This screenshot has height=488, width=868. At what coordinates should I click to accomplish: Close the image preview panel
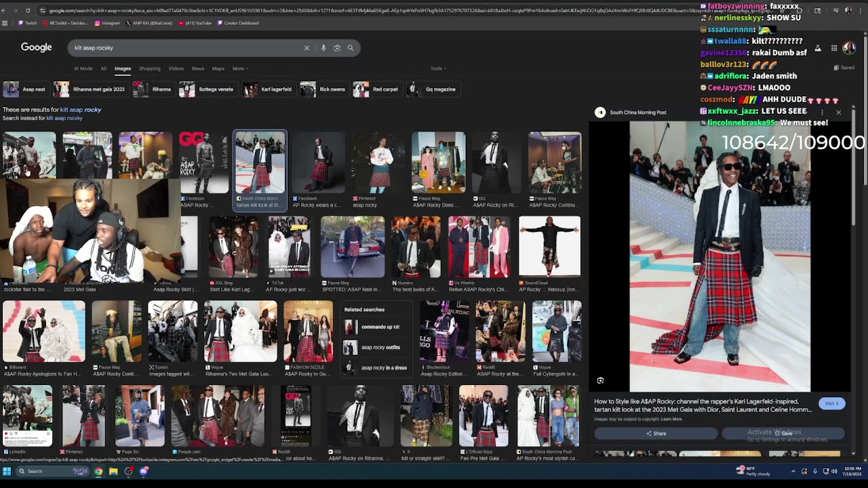[x=838, y=113]
